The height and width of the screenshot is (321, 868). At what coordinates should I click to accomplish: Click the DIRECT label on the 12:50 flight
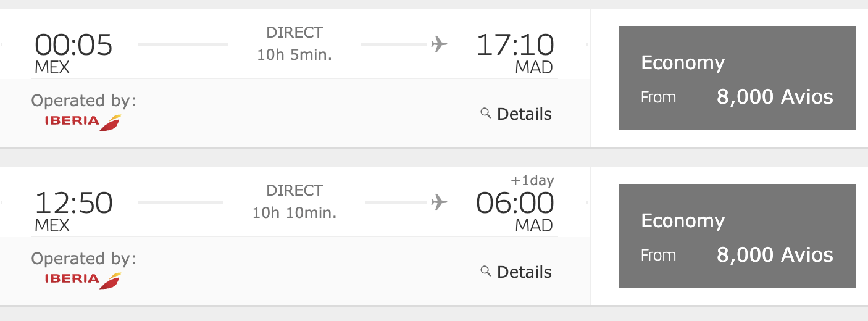294,190
